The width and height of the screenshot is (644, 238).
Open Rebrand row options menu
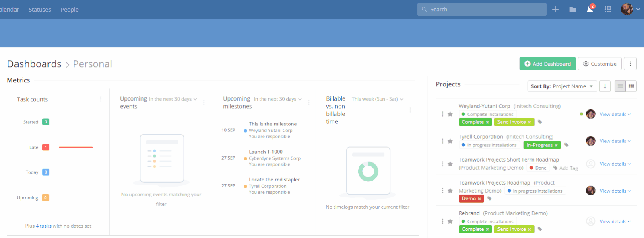442,221
